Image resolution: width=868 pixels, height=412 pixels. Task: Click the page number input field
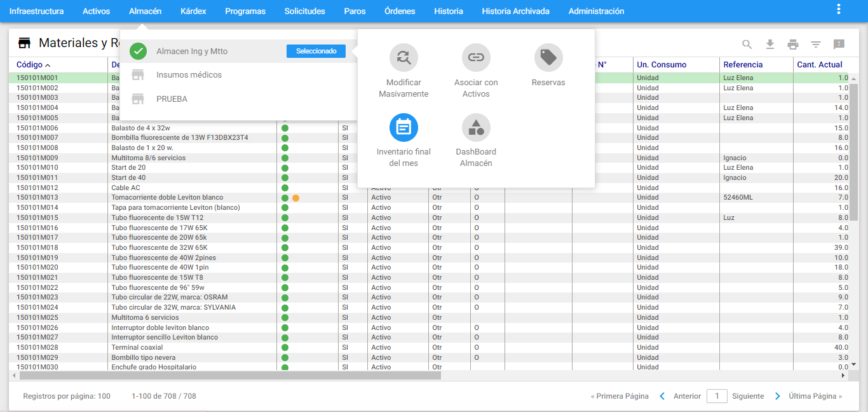point(717,396)
